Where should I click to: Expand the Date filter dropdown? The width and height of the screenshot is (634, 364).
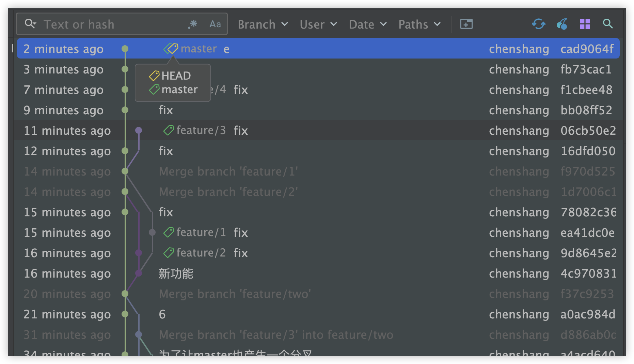(x=368, y=24)
